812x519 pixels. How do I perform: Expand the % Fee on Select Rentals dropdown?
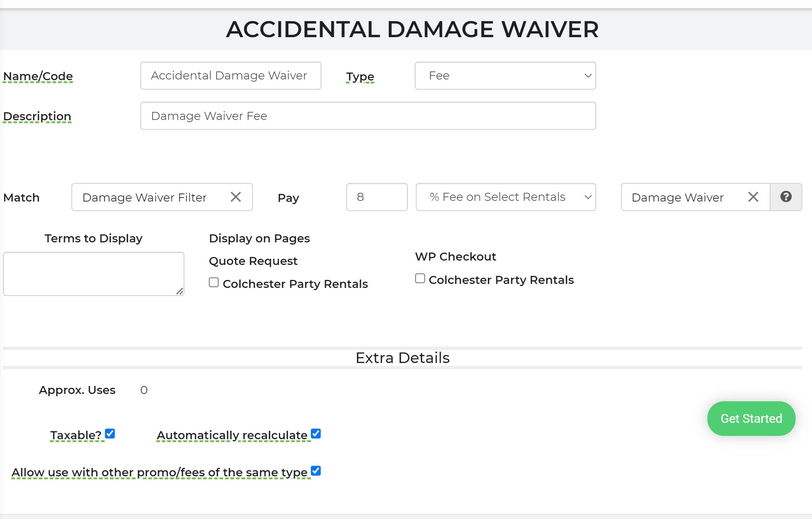click(x=506, y=197)
